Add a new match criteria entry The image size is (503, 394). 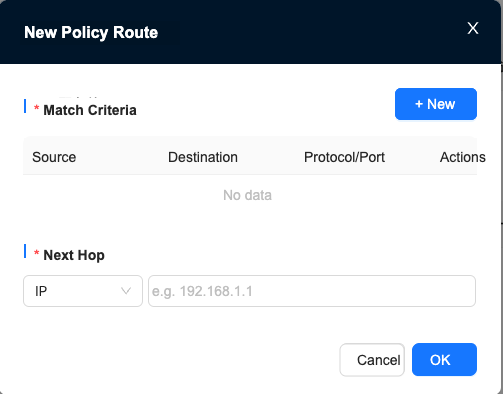(436, 104)
